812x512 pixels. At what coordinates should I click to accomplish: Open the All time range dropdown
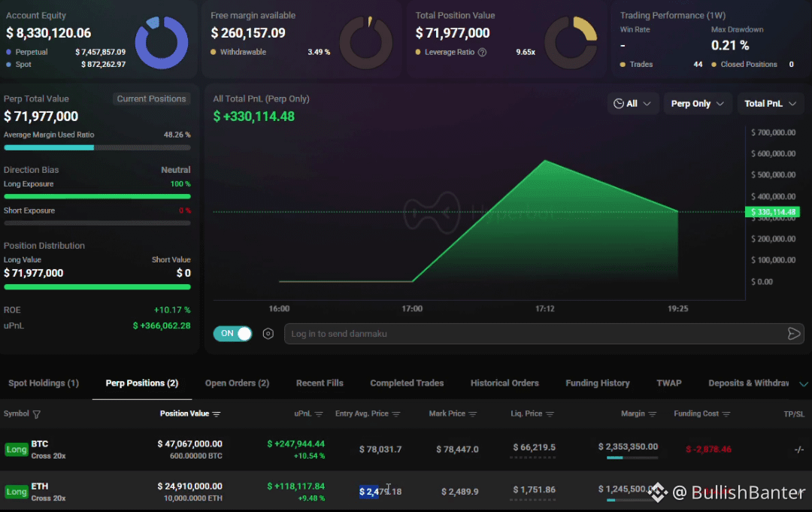point(632,104)
